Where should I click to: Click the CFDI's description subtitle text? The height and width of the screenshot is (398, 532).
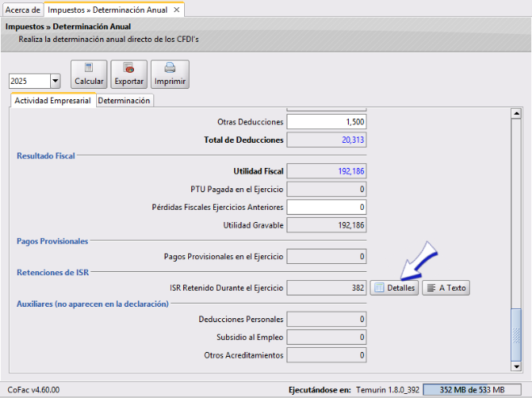(x=108, y=40)
